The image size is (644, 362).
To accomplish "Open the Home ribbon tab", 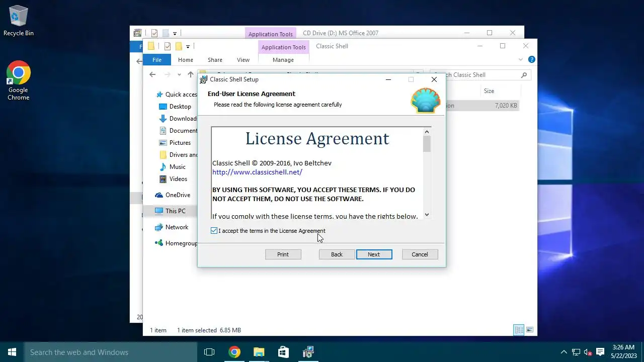I will [185, 60].
